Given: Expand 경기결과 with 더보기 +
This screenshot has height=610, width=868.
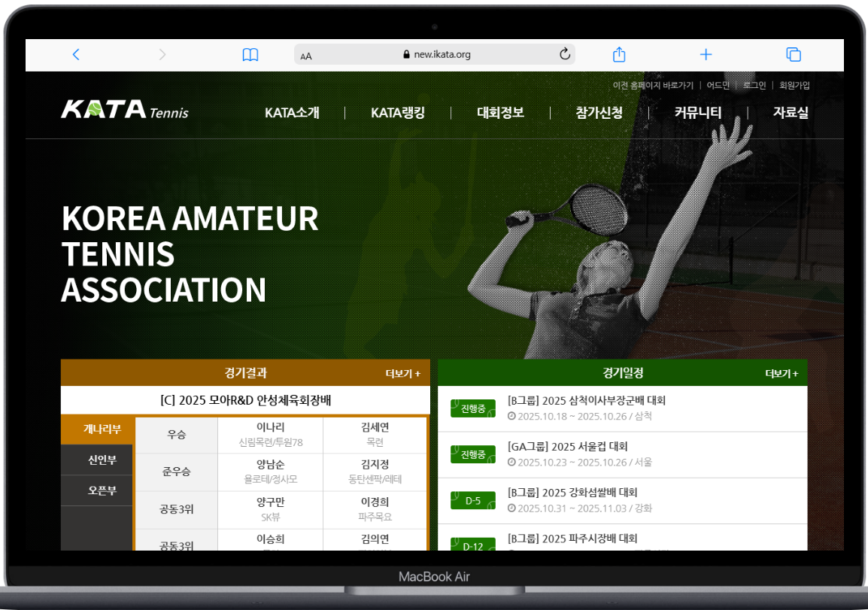Looking at the screenshot, I should tap(403, 373).
